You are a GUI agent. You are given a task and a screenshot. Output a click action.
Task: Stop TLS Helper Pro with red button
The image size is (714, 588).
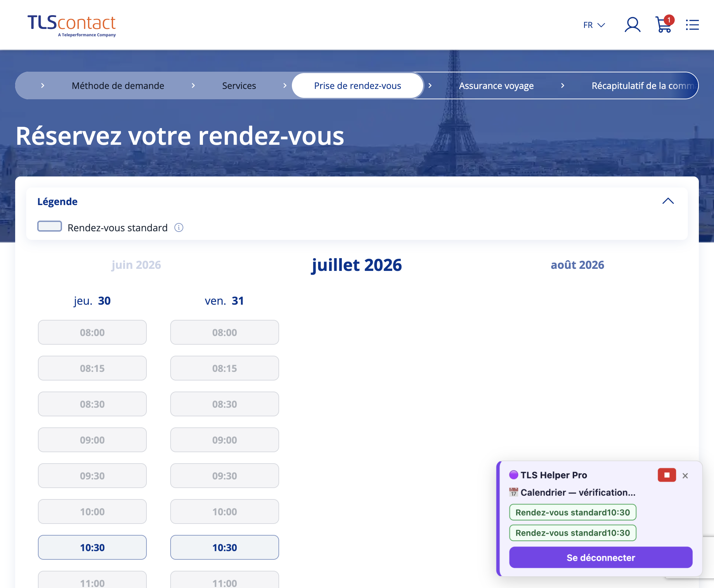[667, 475]
